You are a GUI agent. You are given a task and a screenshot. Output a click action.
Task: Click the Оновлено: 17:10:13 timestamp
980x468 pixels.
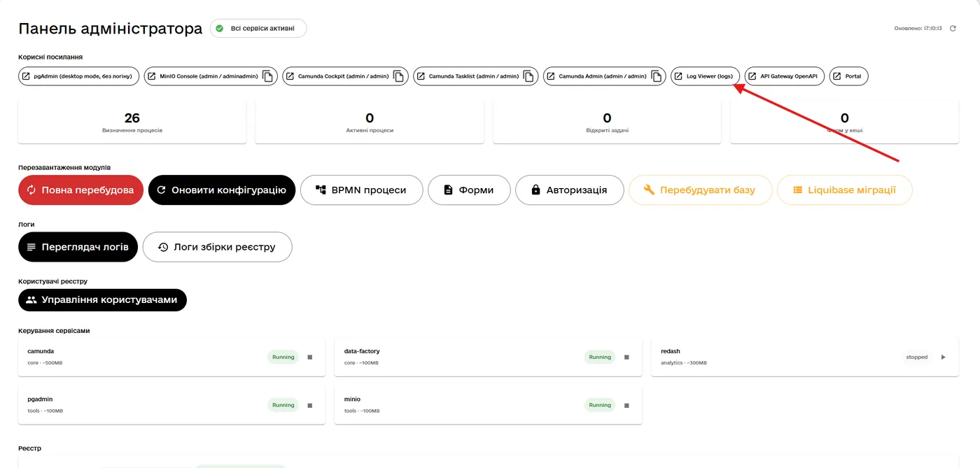click(918, 29)
